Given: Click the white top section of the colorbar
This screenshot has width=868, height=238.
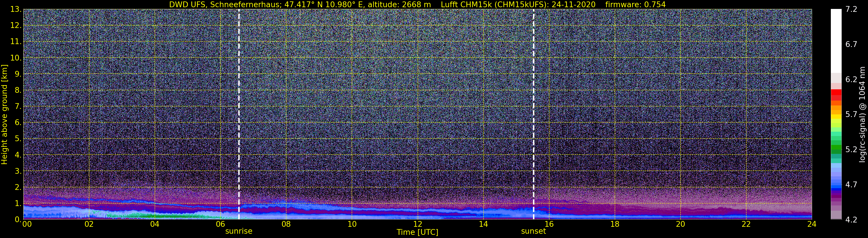Looking at the screenshot, I should coord(836,40).
